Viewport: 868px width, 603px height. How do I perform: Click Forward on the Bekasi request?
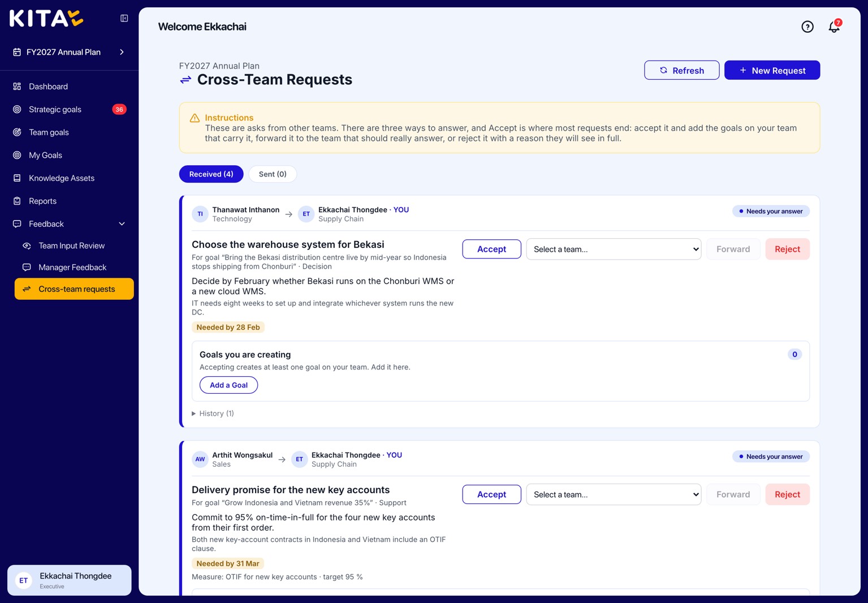[x=733, y=249]
